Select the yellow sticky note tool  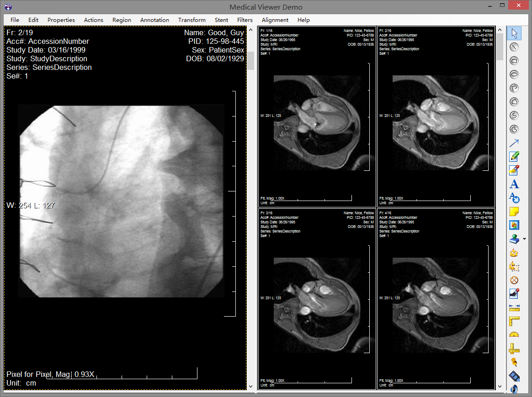pyautogui.click(x=514, y=212)
